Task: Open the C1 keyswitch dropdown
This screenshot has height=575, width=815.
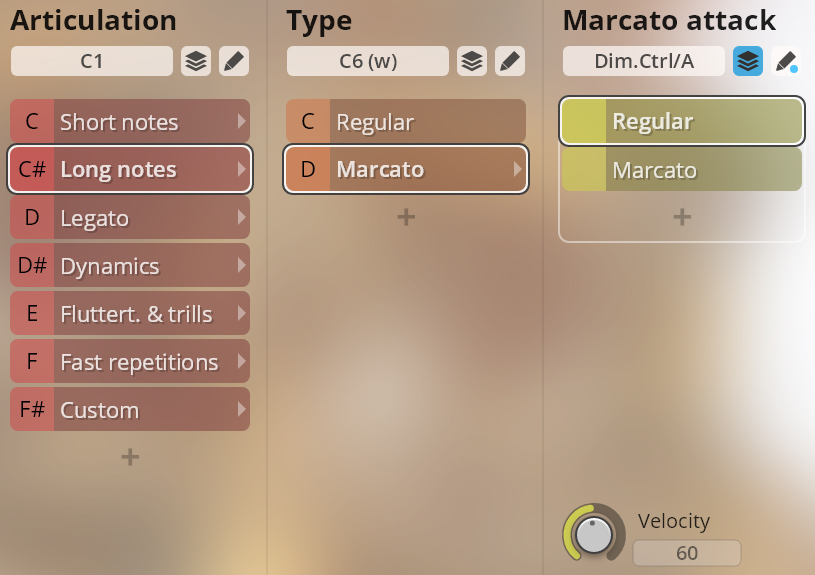Action: click(92, 61)
